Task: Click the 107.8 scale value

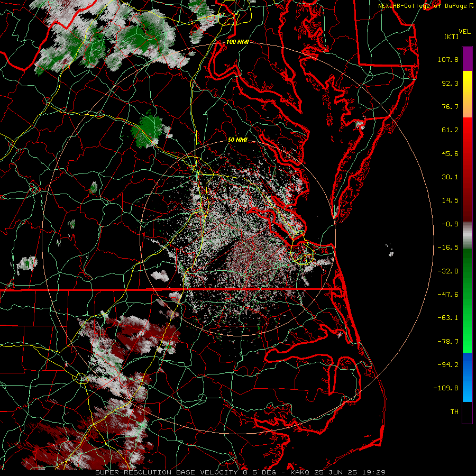Action: 448,59
